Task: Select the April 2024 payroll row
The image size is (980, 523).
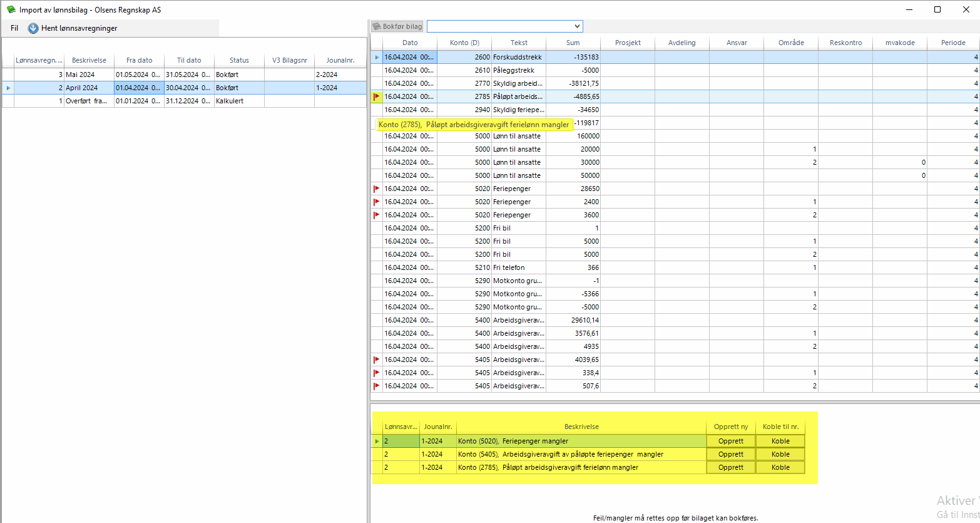Action: (x=185, y=88)
